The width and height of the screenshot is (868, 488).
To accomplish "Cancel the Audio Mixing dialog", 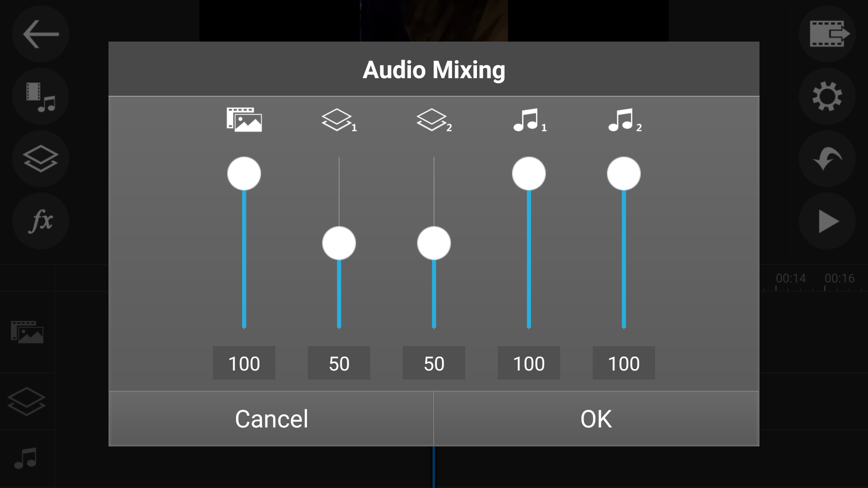I will tap(270, 418).
